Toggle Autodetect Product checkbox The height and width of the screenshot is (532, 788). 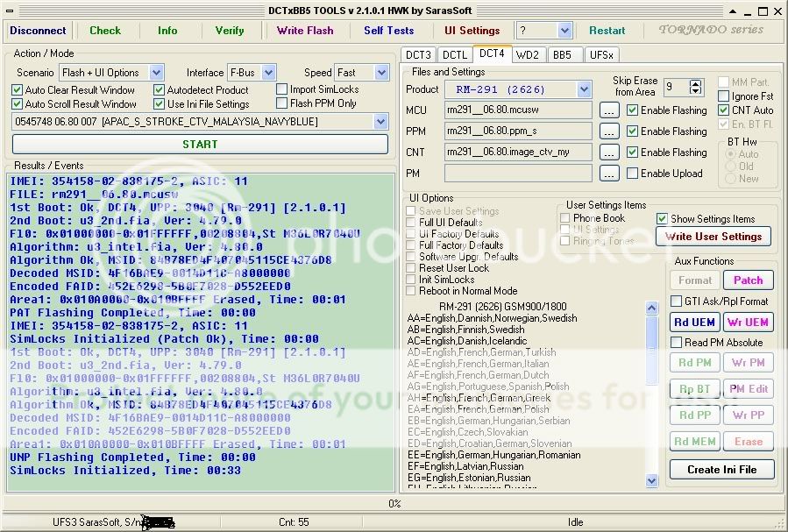click(160, 90)
